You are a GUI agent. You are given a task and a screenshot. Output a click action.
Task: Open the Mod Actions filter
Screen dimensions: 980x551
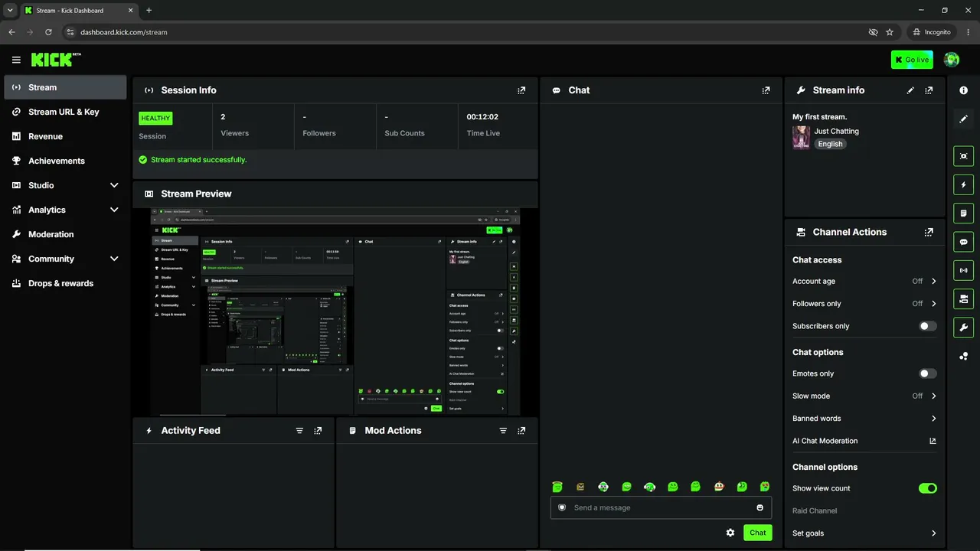[503, 431]
